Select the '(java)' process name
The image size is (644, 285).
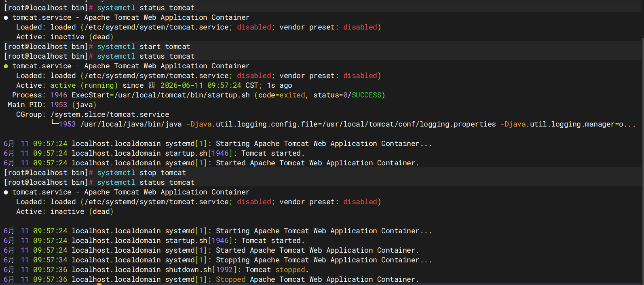coord(84,105)
